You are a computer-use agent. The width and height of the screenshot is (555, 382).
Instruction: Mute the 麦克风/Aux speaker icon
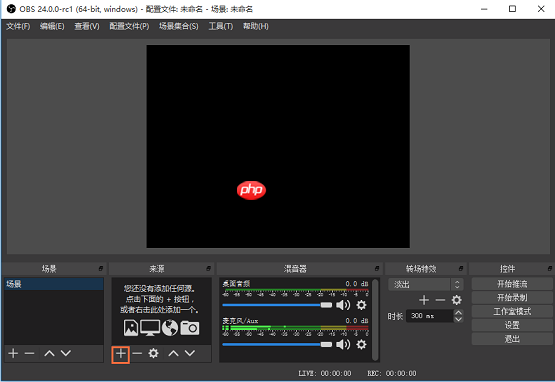[x=343, y=344]
